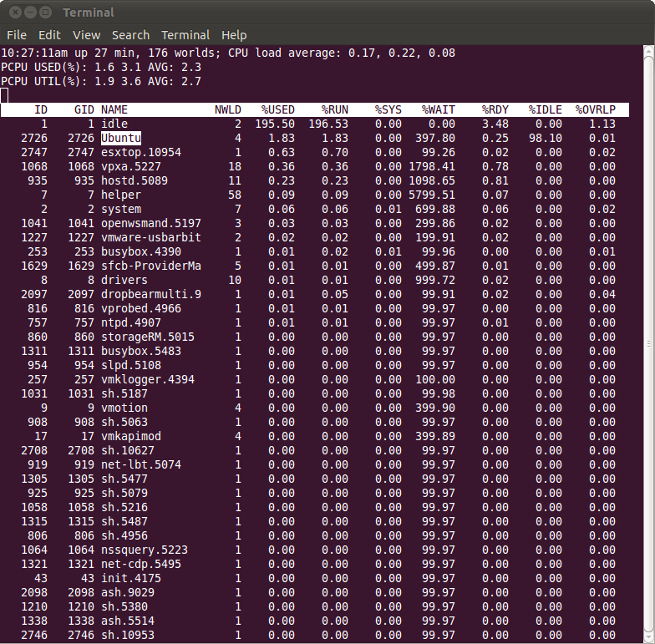This screenshot has width=655, height=644.
Task: Select the helper process name
Action: (121, 195)
